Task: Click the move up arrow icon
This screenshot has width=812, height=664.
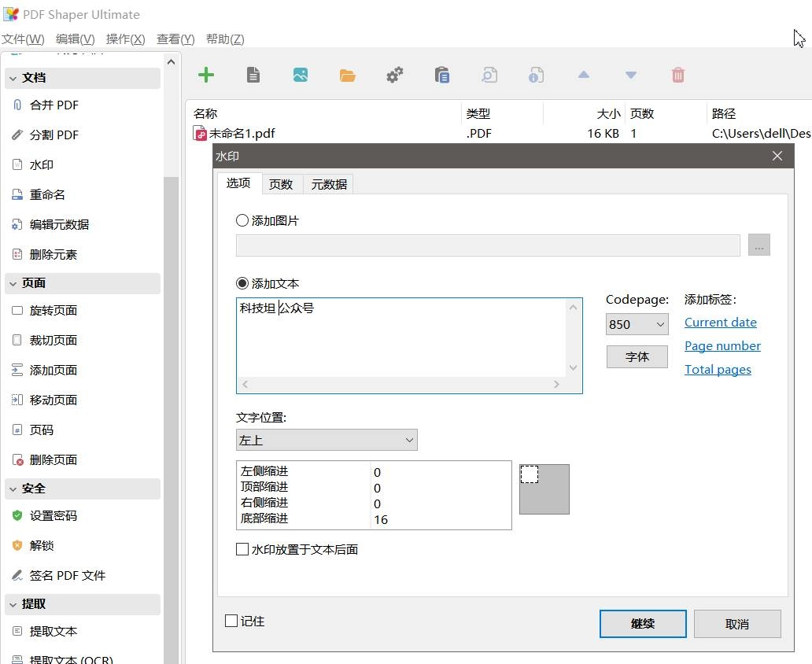Action: click(584, 75)
